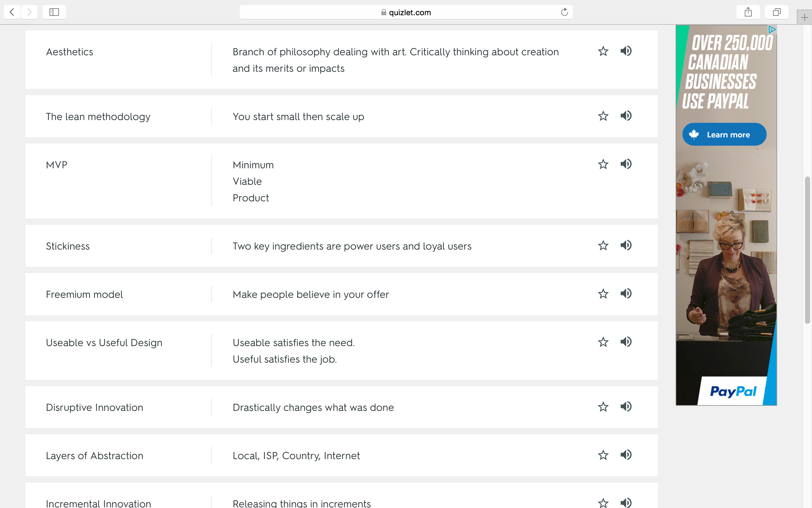Star the Stickiness term
The image size is (812, 508).
click(603, 246)
